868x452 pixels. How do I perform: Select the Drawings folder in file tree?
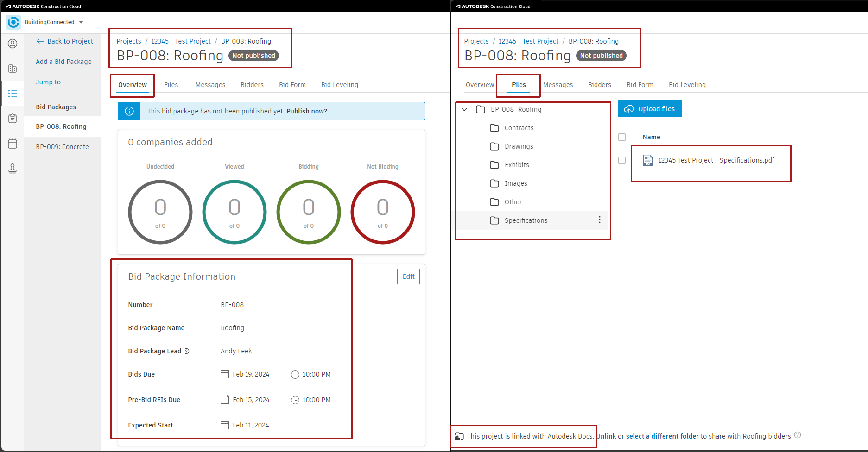(519, 146)
